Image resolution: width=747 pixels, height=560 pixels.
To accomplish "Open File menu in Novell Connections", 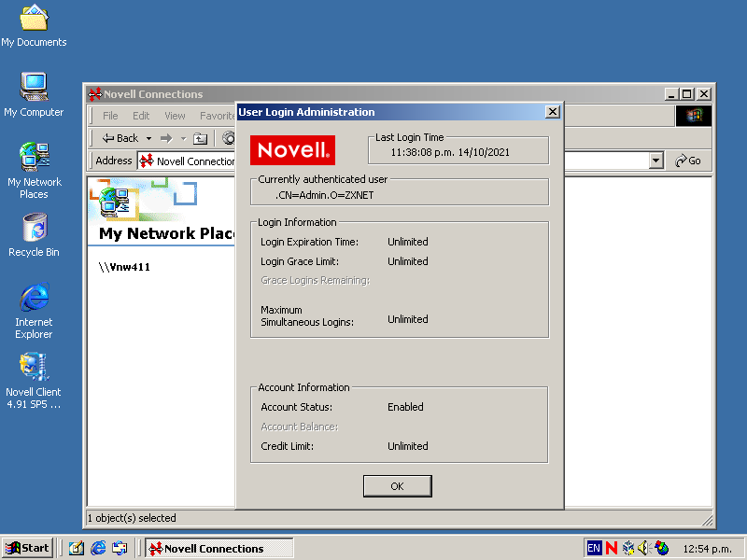I will coord(110,116).
